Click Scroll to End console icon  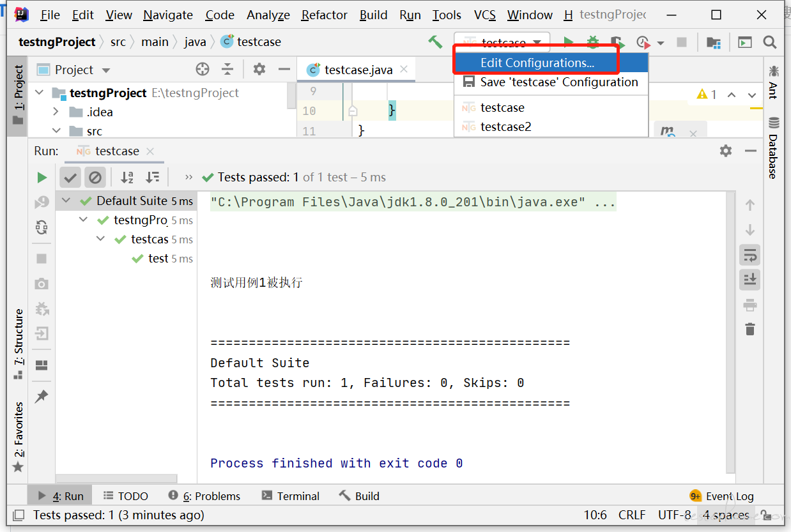point(750,279)
